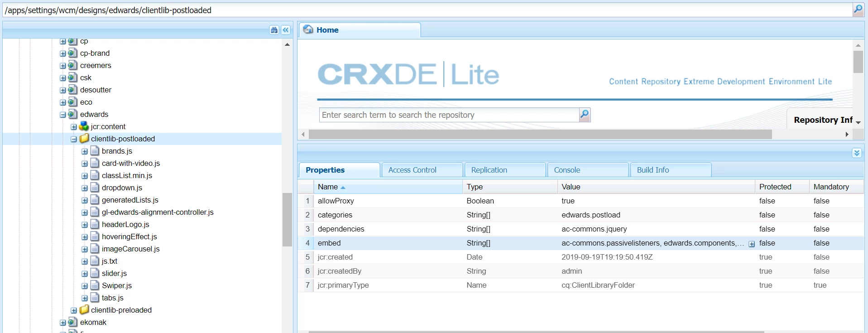Viewport: 868px width, 333px height.
Task: Click the headerLogo.js file icon
Action: click(x=95, y=224)
